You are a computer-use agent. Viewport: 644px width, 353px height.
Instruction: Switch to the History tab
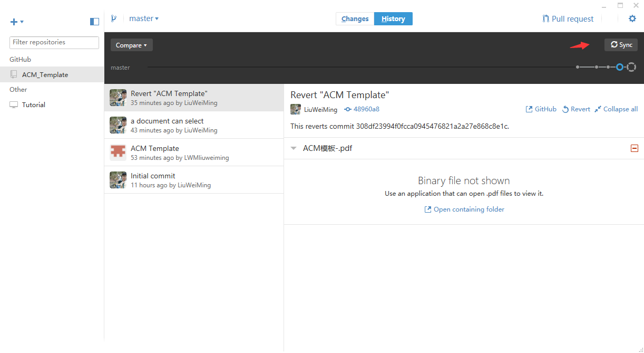(393, 18)
